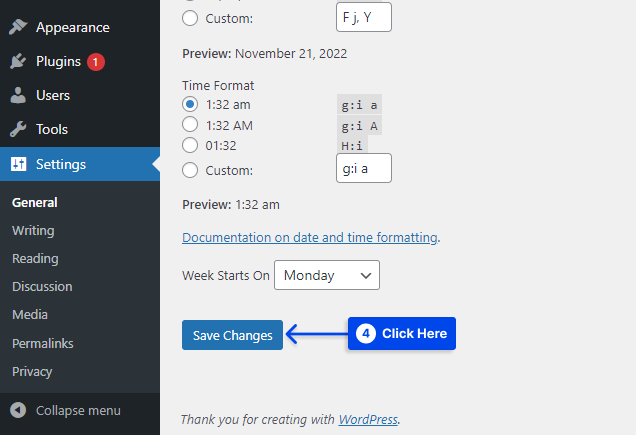Image resolution: width=636 pixels, height=435 pixels.
Task: Open the Discussion settings page
Action: pyautogui.click(x=42, y=286)
